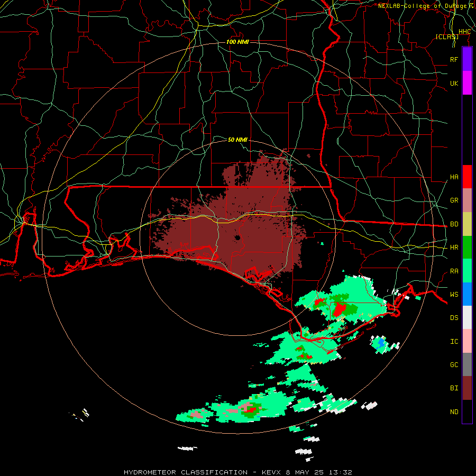476x476 pixels.
Task: Select the WS blue legend swatch
Action: pyautogui.click(x=467, y=294)
